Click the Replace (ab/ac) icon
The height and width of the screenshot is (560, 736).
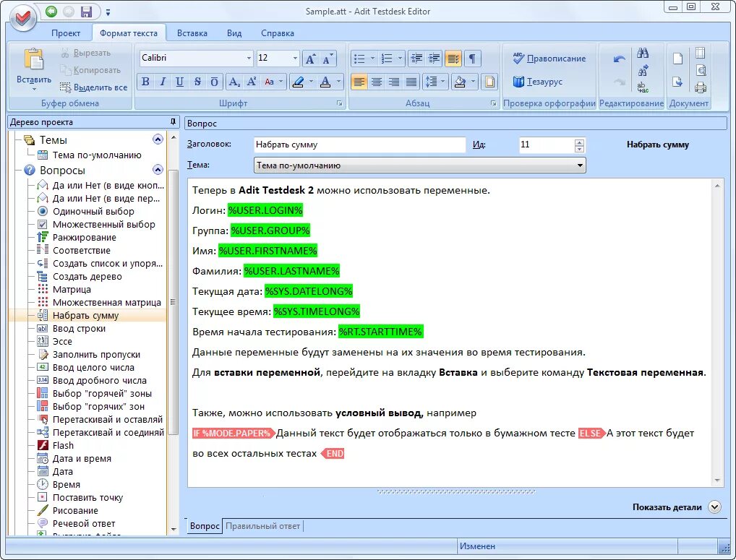coord(643,87)
